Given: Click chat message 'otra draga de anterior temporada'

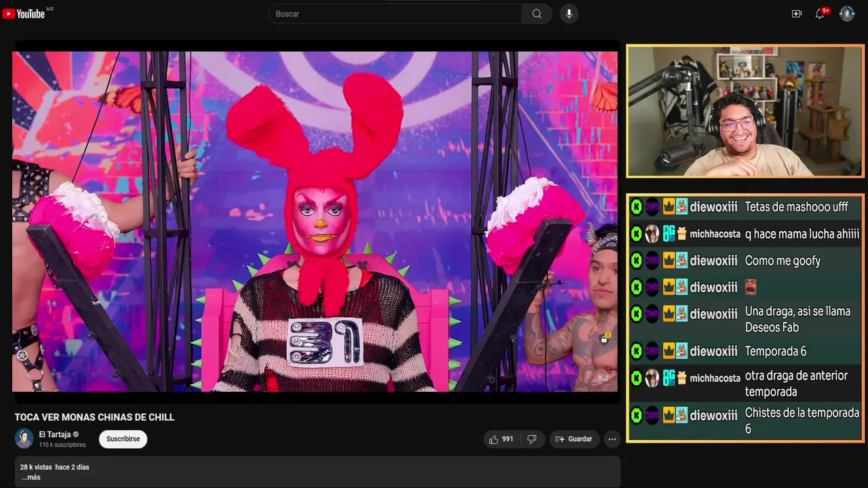Looking at the screenshot, I should point(796,384).
